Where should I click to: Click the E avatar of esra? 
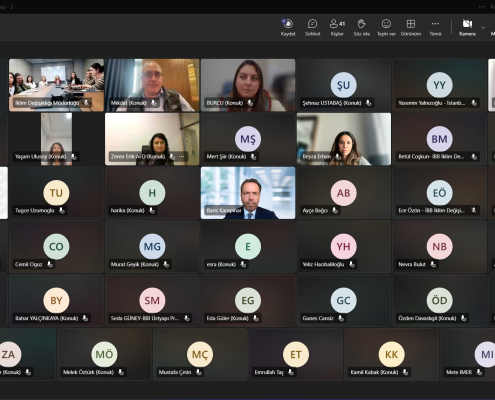248,246
